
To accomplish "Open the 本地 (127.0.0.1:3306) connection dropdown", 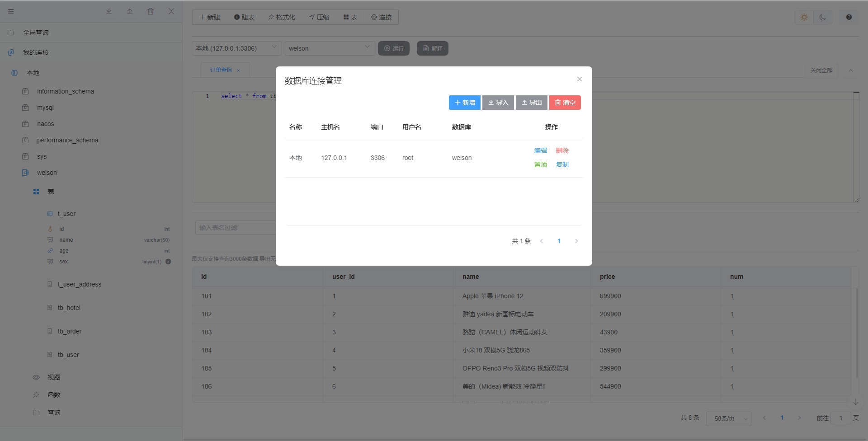I will point(237,48).
